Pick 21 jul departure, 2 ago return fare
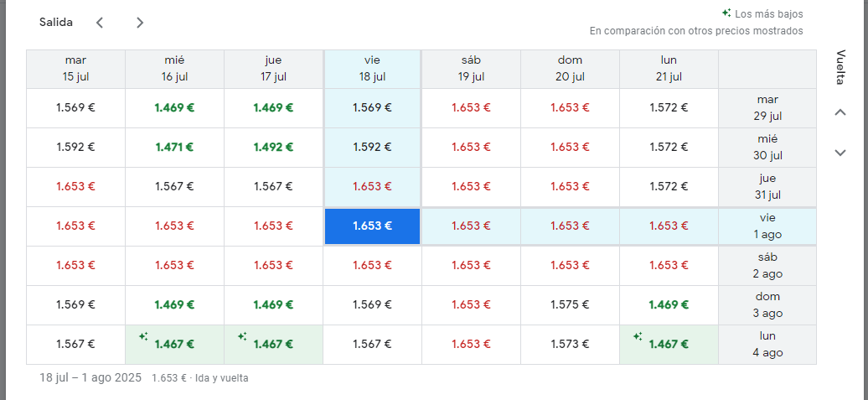The height and width of the screenshot is (400, 868). (x=669, y=265)
